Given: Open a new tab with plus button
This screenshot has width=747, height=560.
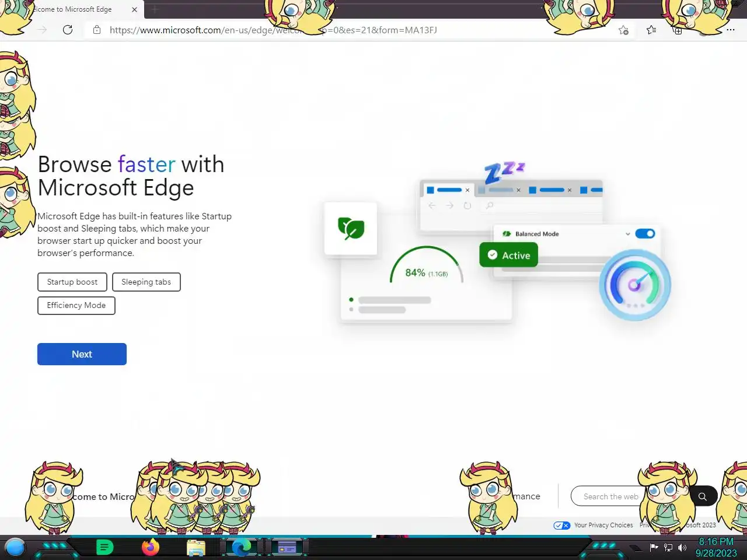Looking at the screenshot, I should point(155,9).
